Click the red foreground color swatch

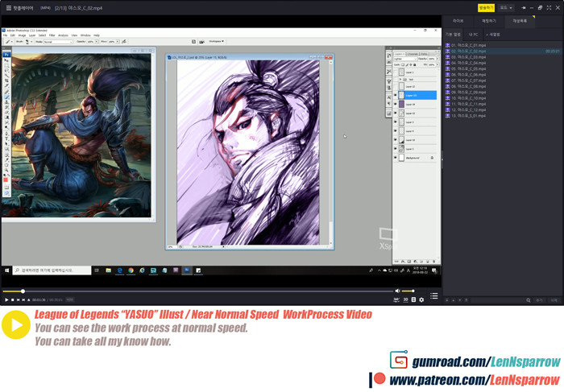point(6,179)
